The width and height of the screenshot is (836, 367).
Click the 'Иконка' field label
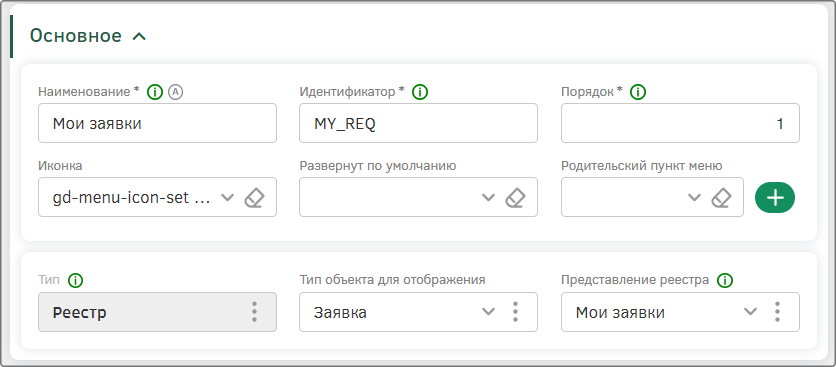click(x=60, y=166)
